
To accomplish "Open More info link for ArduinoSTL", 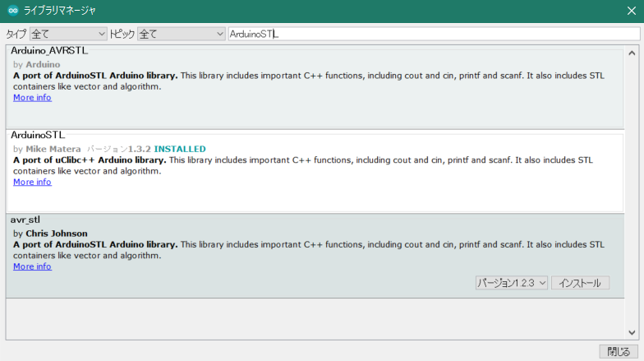I will coord(32,182).
